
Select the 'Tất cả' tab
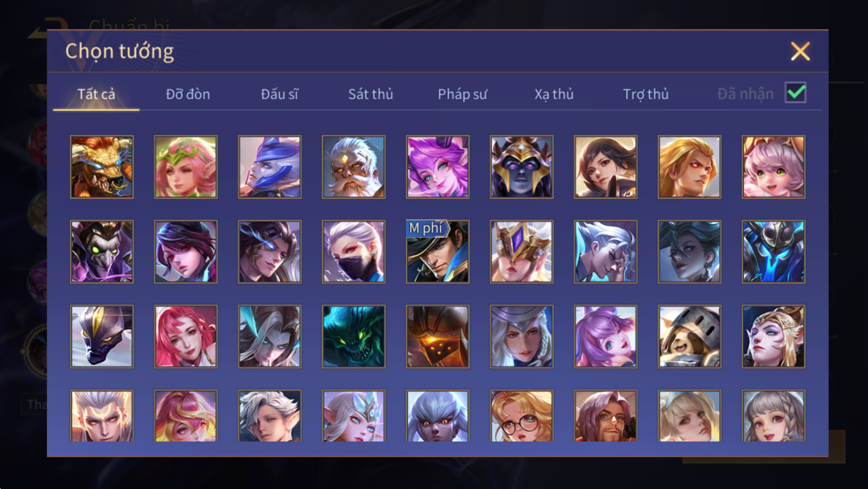(96, 94)
